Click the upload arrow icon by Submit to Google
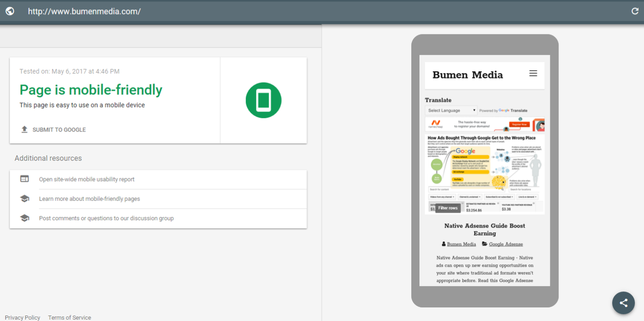Viewport: 644px width, 321px height. click(24, 130)
